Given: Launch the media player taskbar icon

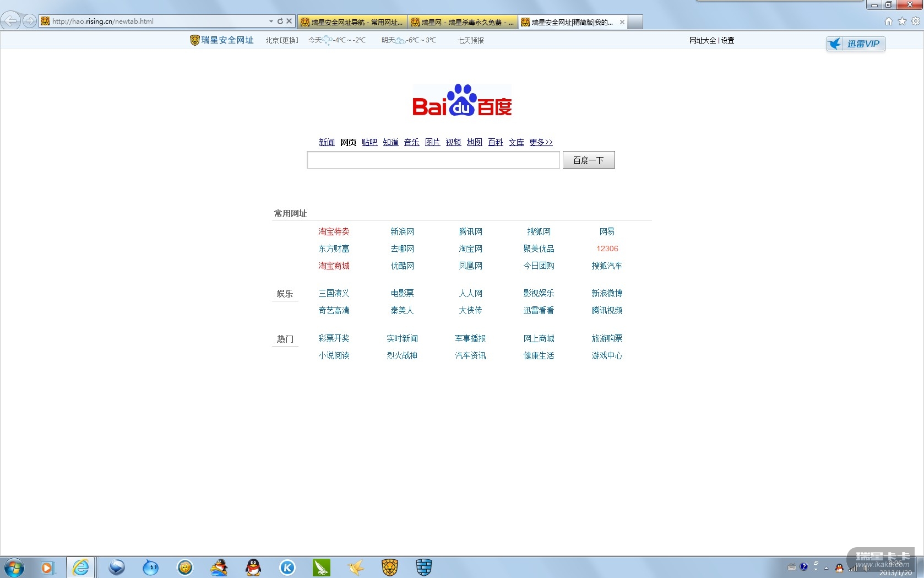Looking at the screenshot, I should pos(47,568).
